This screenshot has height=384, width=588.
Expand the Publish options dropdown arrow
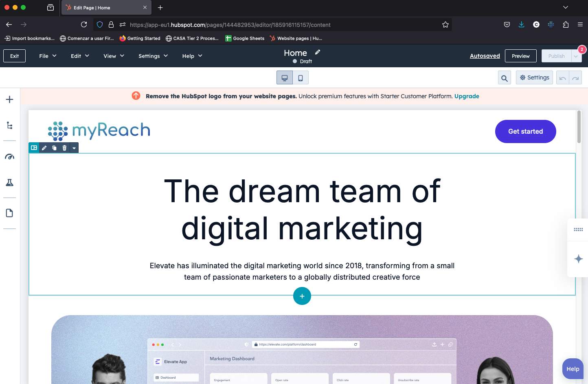pyautogui.click(x=576, y=56)
